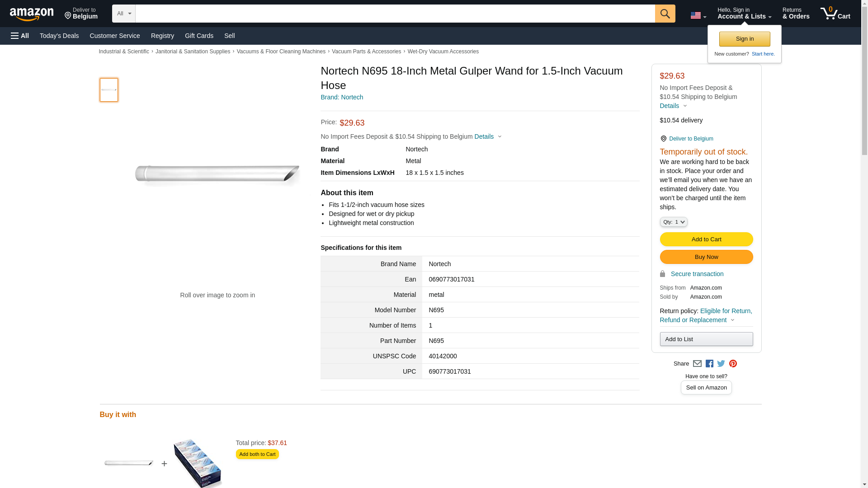Open the Qty quantity dropdown

(673, 222)
